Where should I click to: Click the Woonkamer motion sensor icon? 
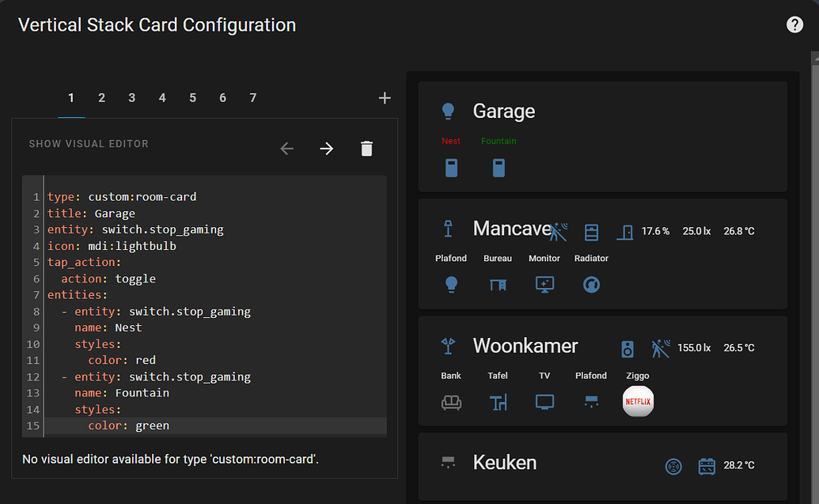pyautogui.click(x=661, y=349)
